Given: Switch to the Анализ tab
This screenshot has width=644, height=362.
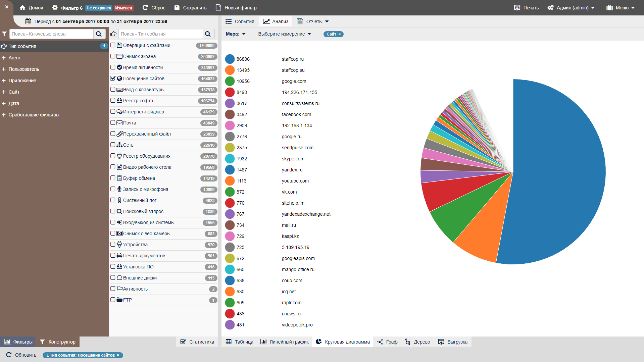Looking at the screenshot, I should click(276, 21).
